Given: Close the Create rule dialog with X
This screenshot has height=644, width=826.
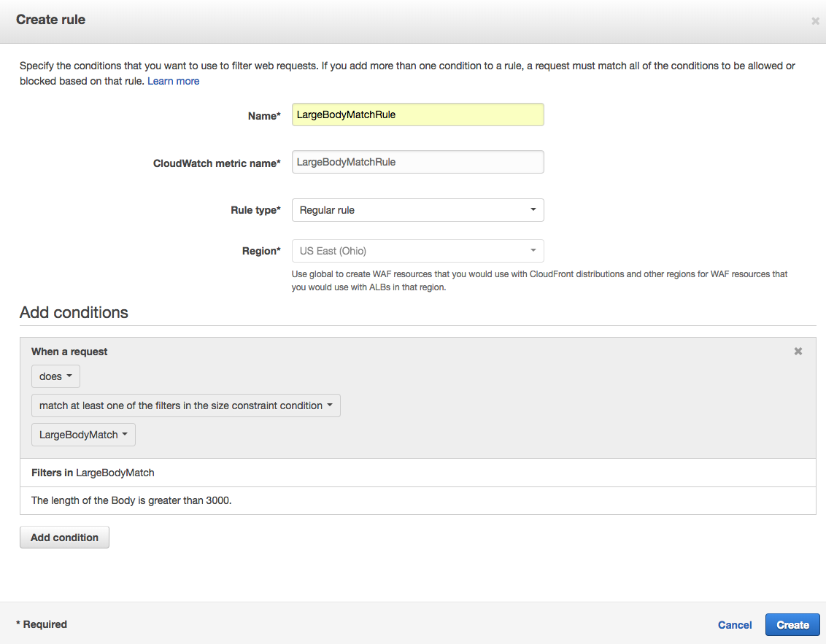Looking at the screenshot, I should 815,21.
